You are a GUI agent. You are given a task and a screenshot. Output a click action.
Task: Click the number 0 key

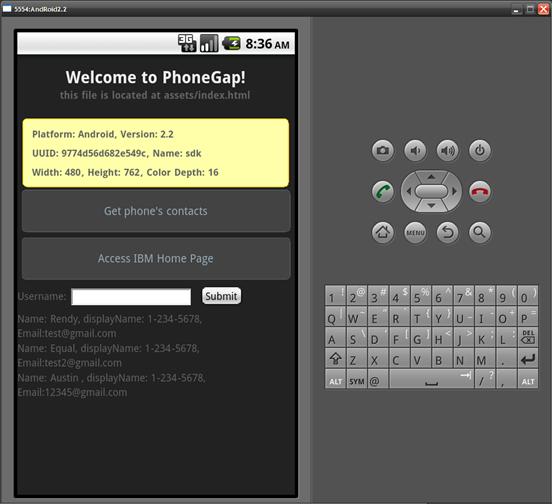(x=528, y=295)
